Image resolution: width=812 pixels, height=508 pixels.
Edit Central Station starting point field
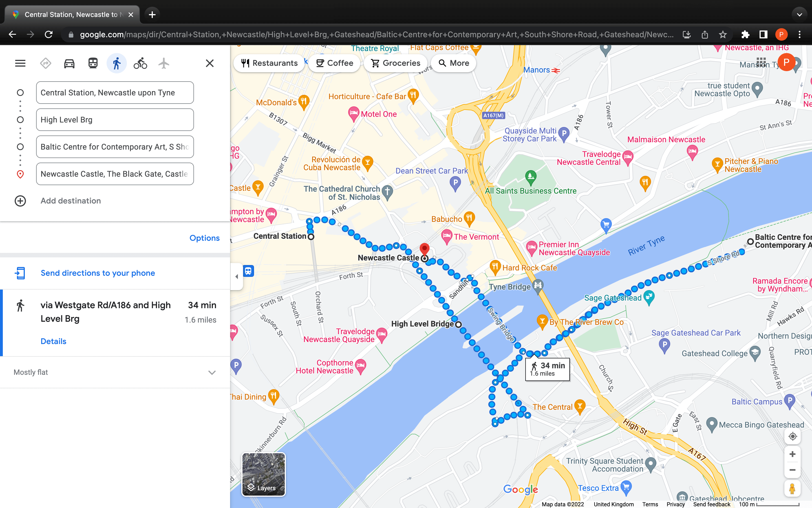click(115, 92)
